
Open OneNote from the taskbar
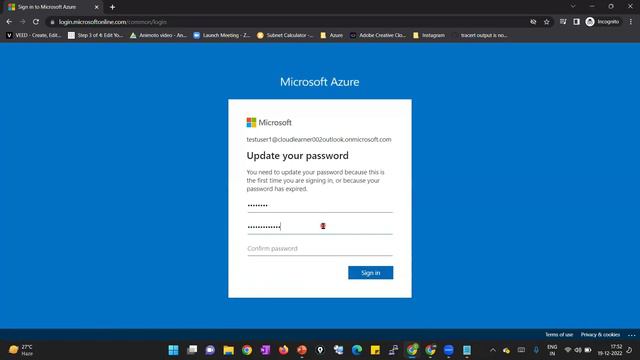265,350
